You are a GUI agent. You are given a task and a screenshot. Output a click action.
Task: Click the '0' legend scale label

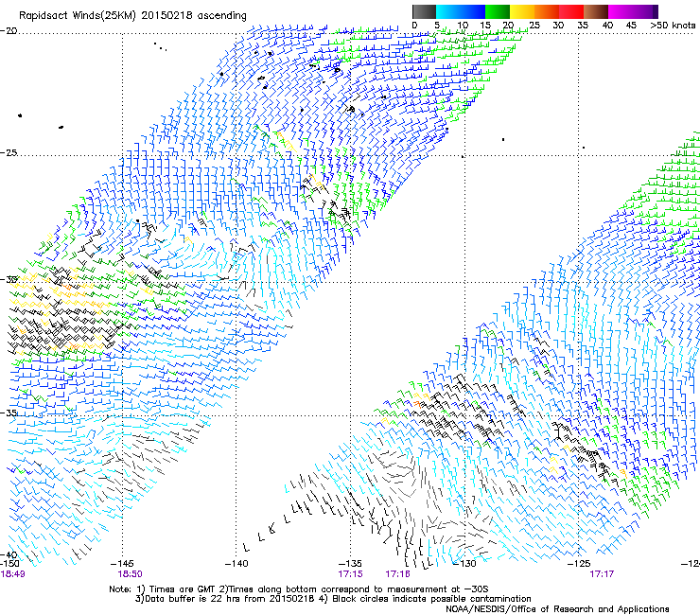(414, 26)
